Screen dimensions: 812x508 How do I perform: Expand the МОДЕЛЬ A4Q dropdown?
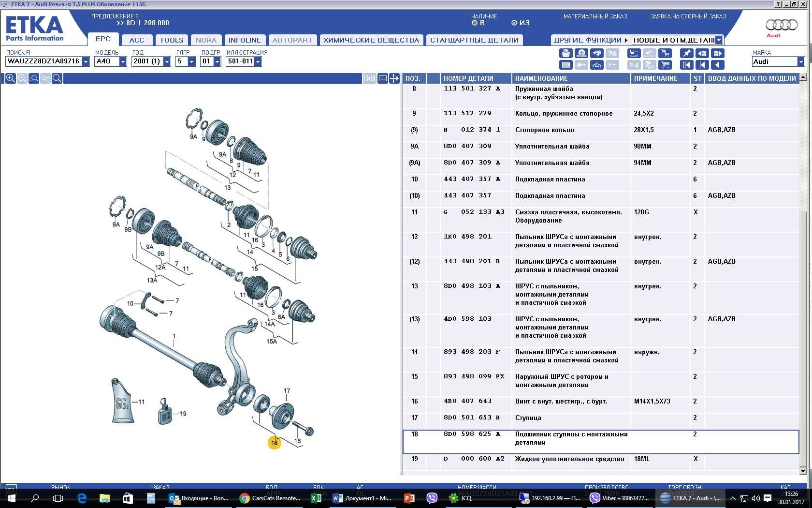(123, 61)
